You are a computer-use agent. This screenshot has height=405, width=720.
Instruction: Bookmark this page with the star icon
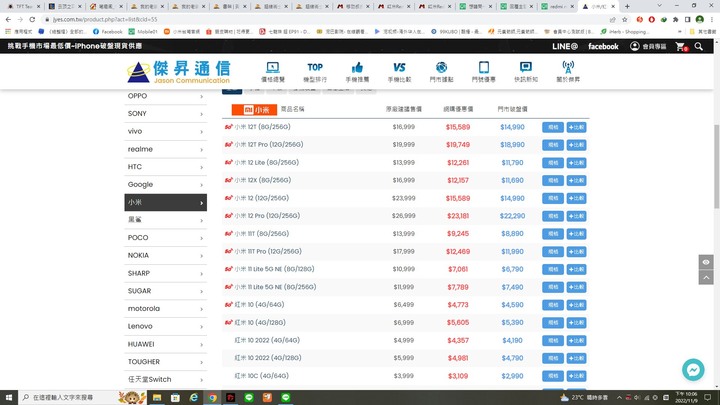624,20
